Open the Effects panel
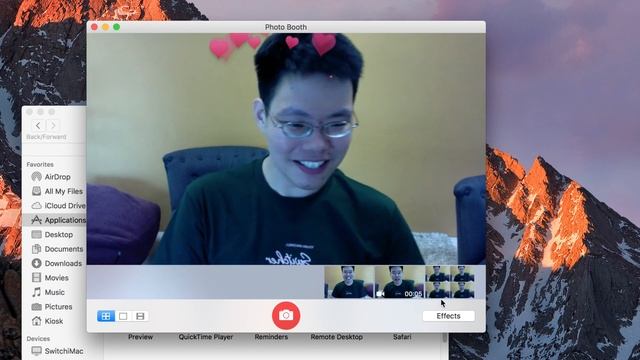The width and height of the screenshot is (640, 360). pos(449,316)
